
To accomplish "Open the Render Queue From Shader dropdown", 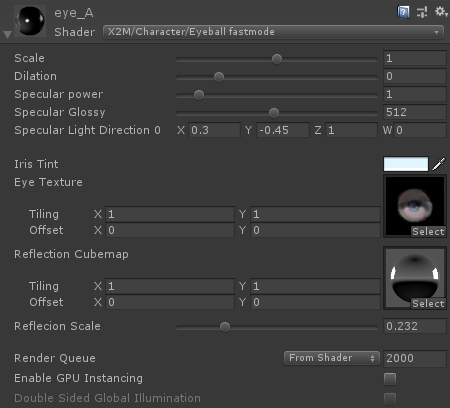I will pos(332,358).
